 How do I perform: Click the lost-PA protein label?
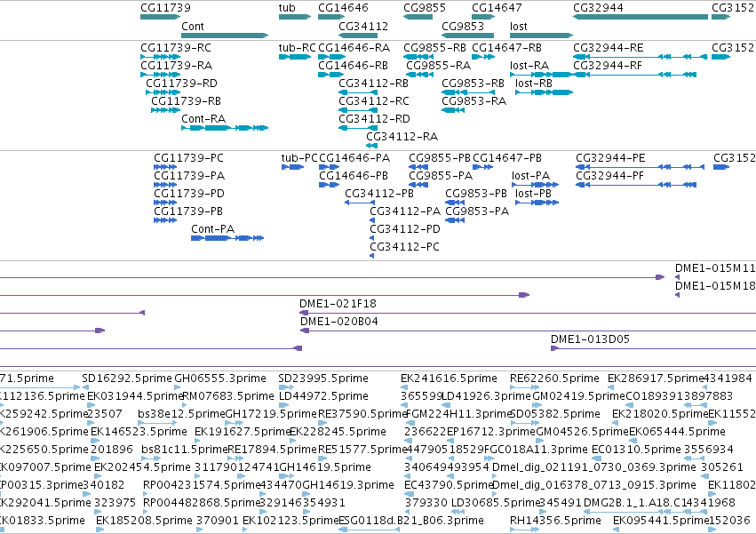[530, 176]
